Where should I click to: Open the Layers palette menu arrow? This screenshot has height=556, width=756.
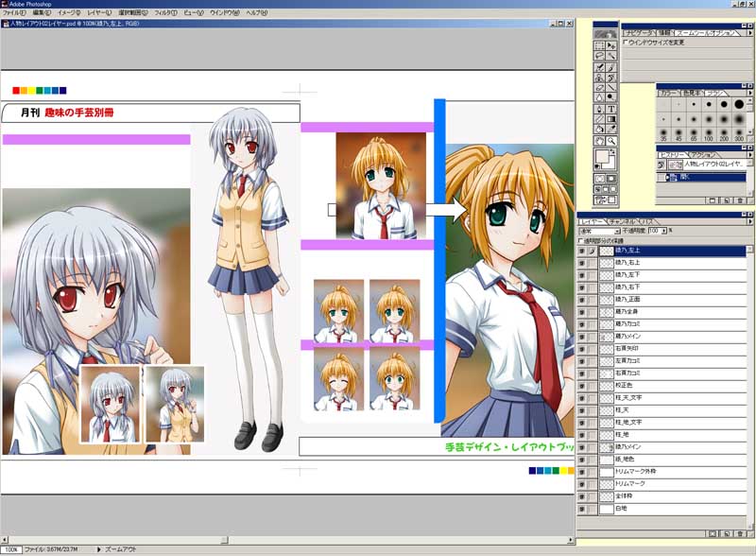coord(749,221)
